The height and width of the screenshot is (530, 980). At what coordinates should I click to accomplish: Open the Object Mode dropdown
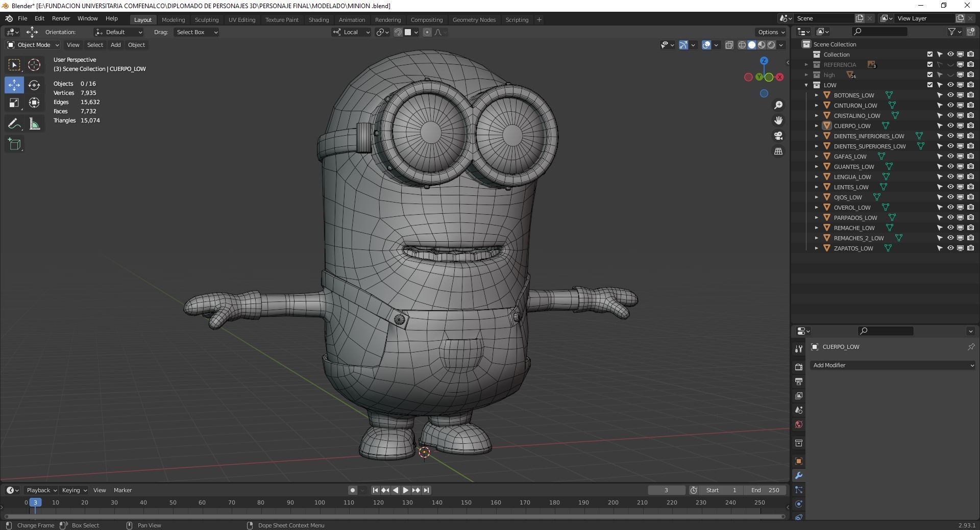pyautogui.click(x=32, y=45)
